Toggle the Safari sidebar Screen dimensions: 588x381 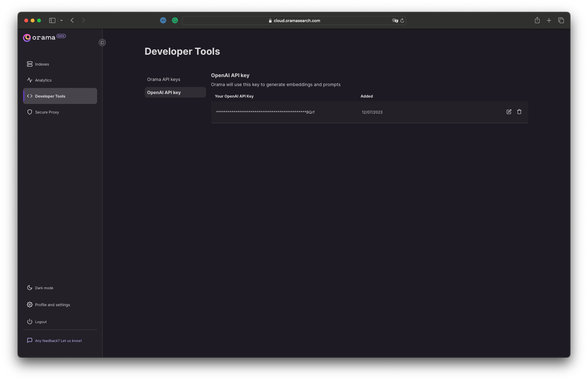coord(52,20)
